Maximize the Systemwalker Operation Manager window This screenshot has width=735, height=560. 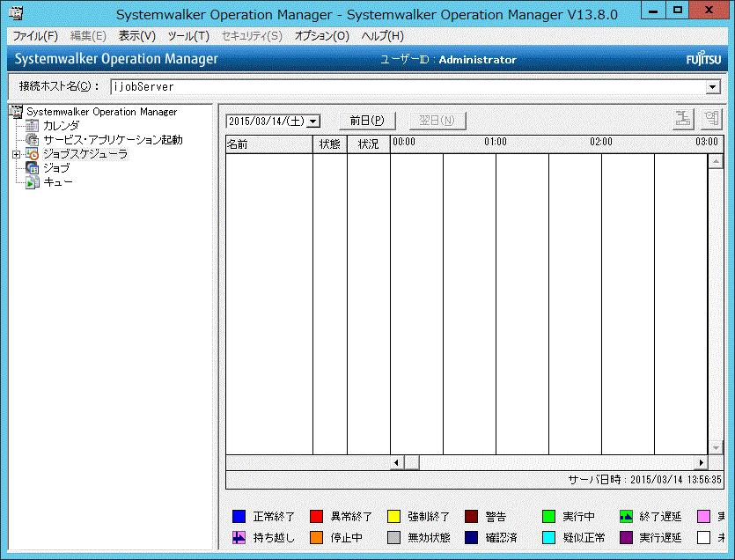(x=677, y=10)
